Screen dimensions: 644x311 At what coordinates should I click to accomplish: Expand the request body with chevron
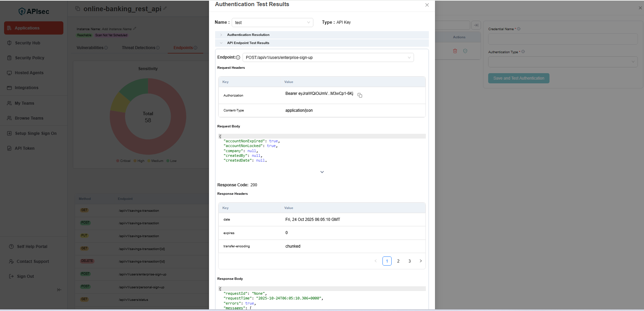(x=322, y=172)
